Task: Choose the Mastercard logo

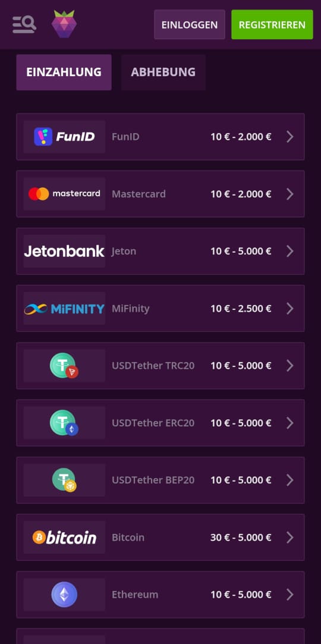Action: [64, 194]
